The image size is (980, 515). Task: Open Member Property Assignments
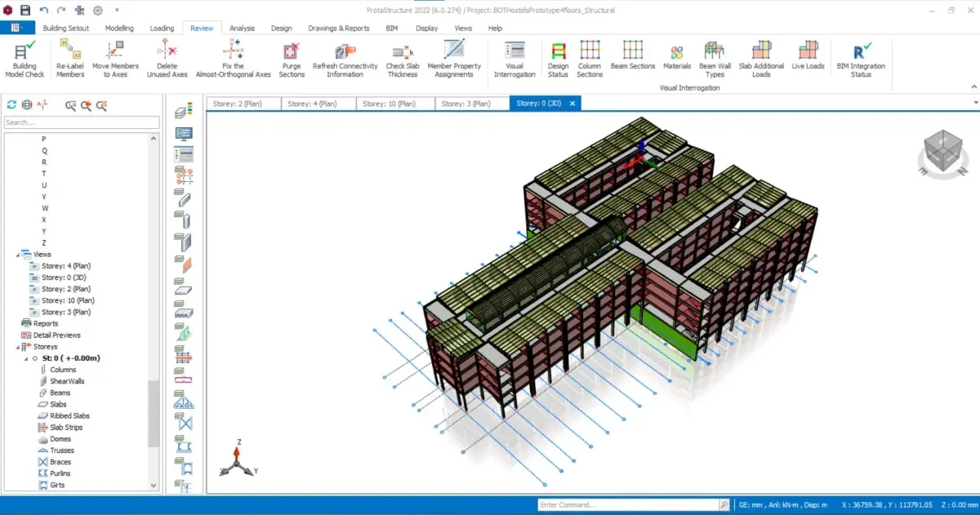click(454, 60)
